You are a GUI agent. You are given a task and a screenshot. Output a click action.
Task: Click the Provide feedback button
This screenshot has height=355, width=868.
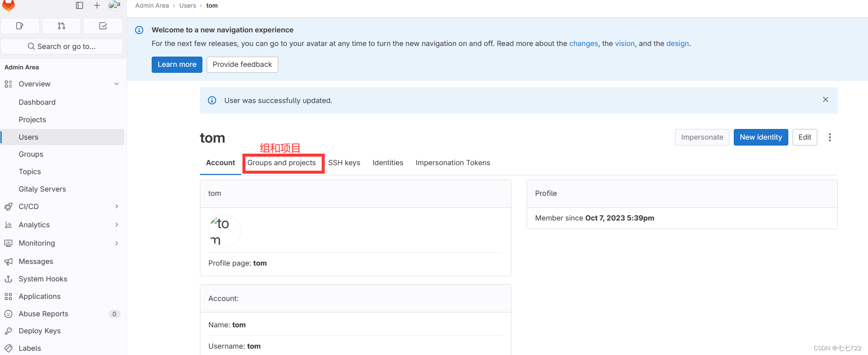[242, 65]
